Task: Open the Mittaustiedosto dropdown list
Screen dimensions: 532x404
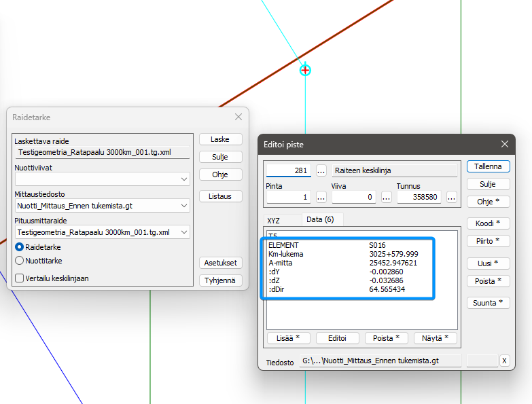Action: click(x=184, y=206)
